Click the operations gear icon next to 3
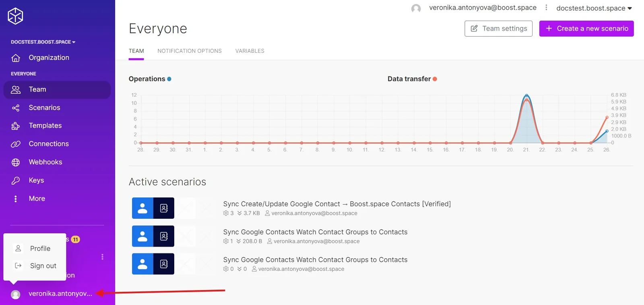 point(226,213)
